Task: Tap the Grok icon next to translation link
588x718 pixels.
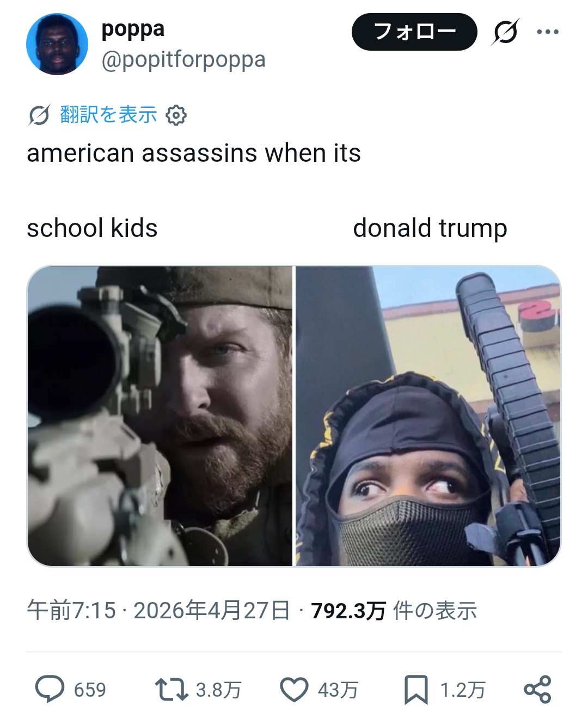Action: tap(39, 115)
